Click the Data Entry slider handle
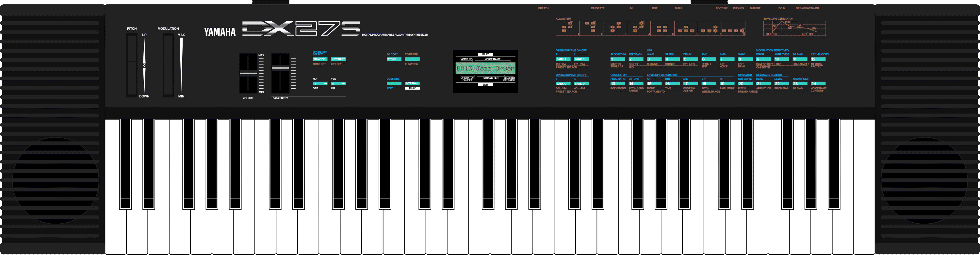Viewport: 980px width, 255px height. [280, 68]
